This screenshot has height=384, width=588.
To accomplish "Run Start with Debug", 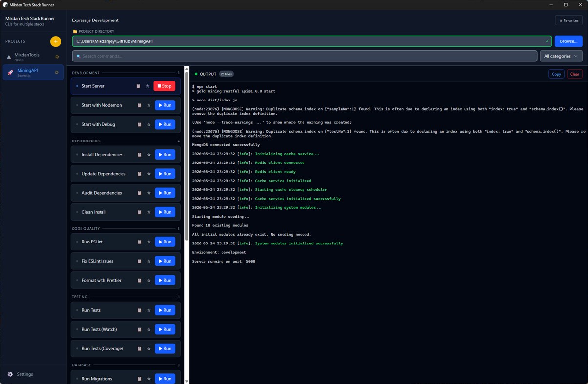I will (x=165, y=124).
